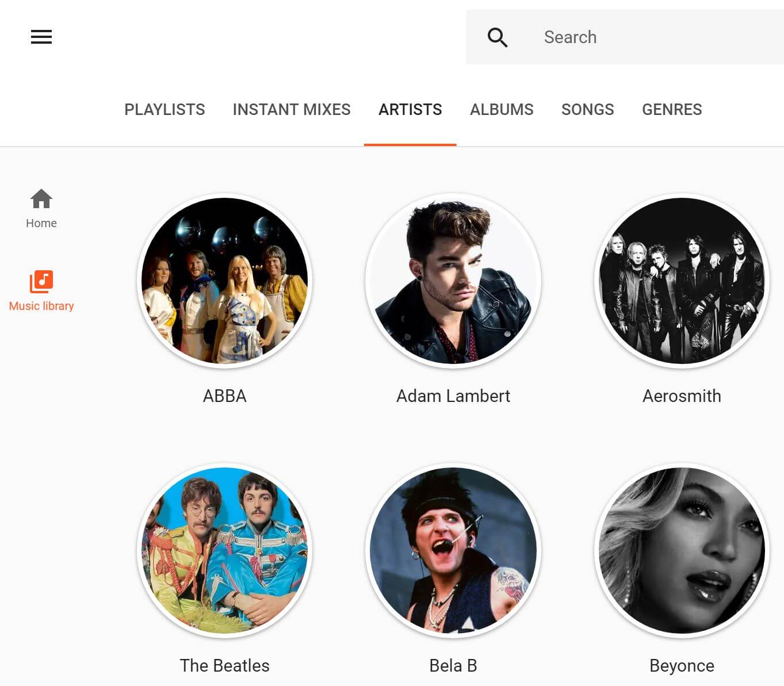Click the magnifying glass search icon
The image size is (784, 686).
point(497,37)
